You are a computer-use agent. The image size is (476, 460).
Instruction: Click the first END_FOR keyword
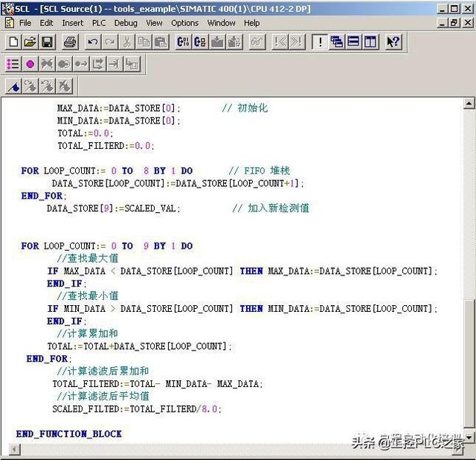point(42,196)
